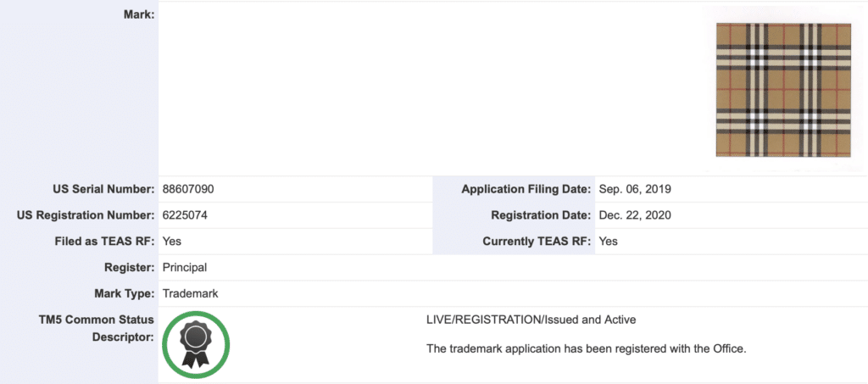868x384 pixels.
Task: Select the Trademark mark type value
Action: [190, 293]
